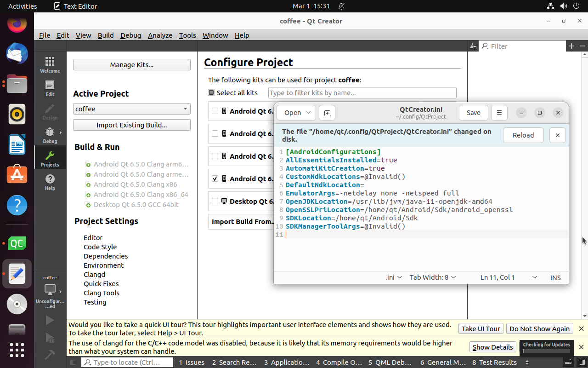Click Do Not Show Again button
The width and height of the screenshot is (588, 368).
540,328
